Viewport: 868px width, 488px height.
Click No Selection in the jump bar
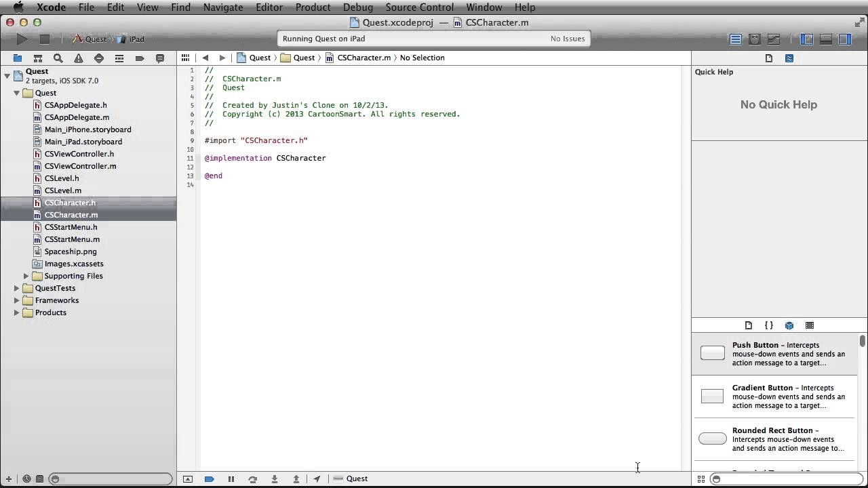422,58
